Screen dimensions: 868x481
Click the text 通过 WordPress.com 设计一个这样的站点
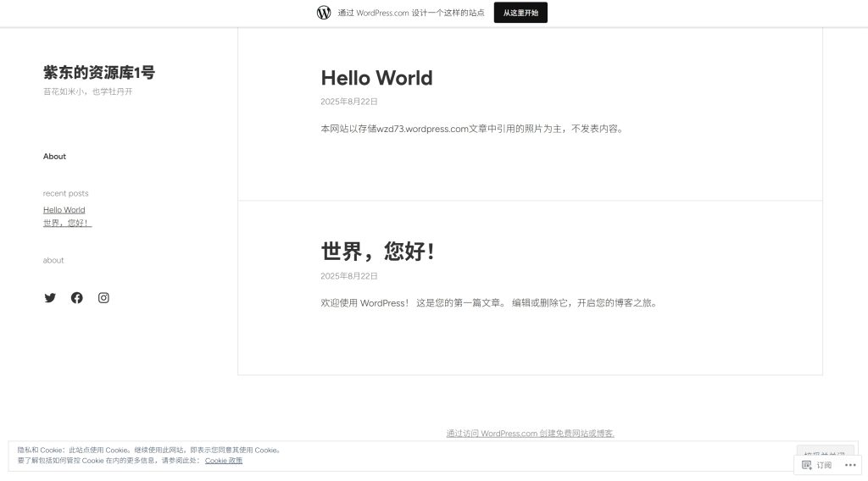[411, 13]
